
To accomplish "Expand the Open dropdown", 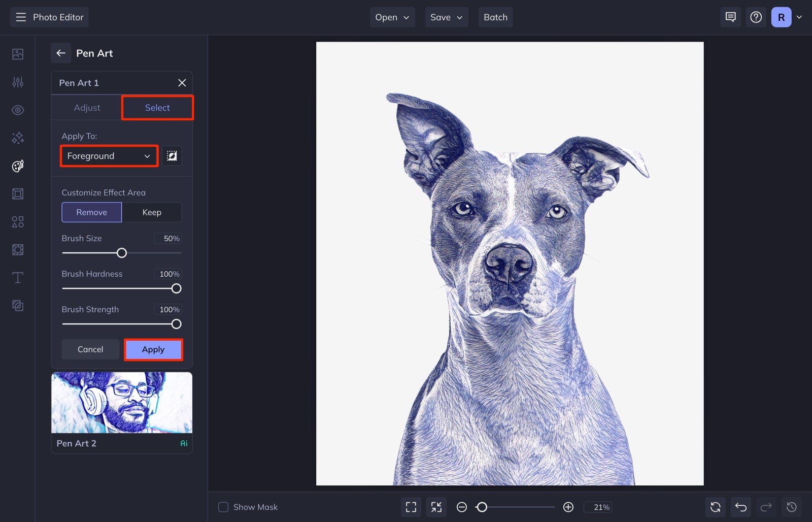I will [392, 17].
